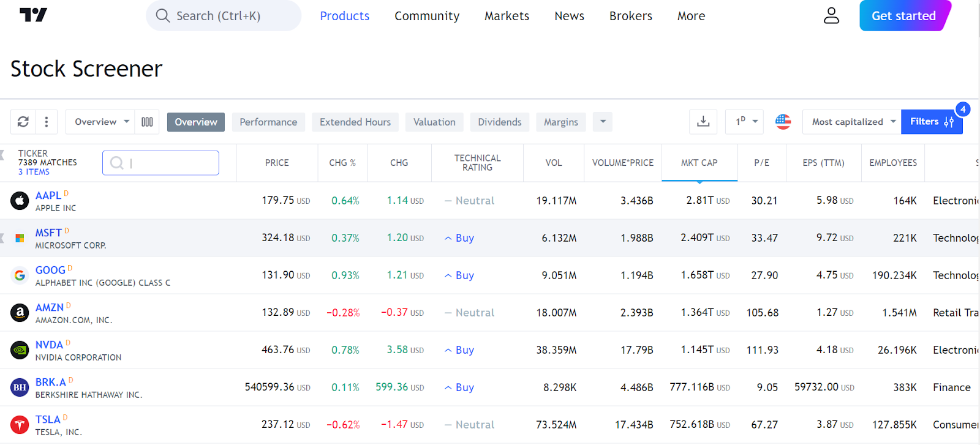Click Amazon's -0.28% change value
The width and height of the screenshot is (980, 445).
point(343,313)
